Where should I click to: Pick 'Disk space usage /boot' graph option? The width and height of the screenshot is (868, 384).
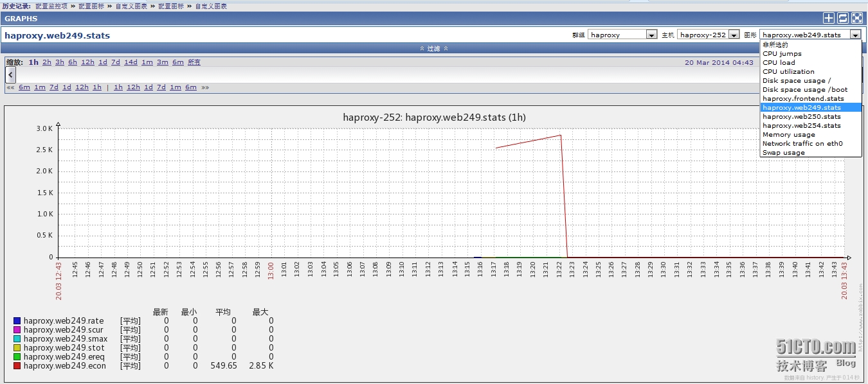click(x=810, y=90)
